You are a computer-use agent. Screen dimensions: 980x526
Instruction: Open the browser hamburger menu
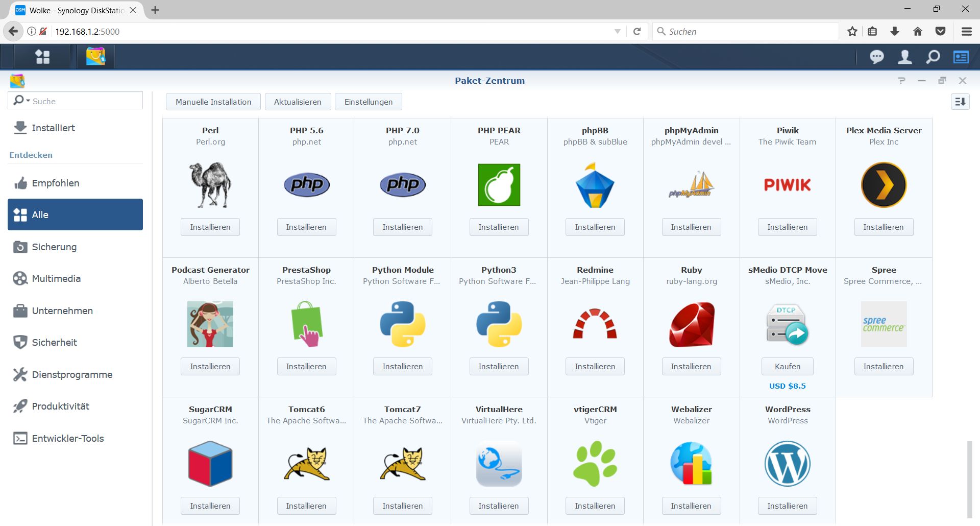(x=966, y=32)
